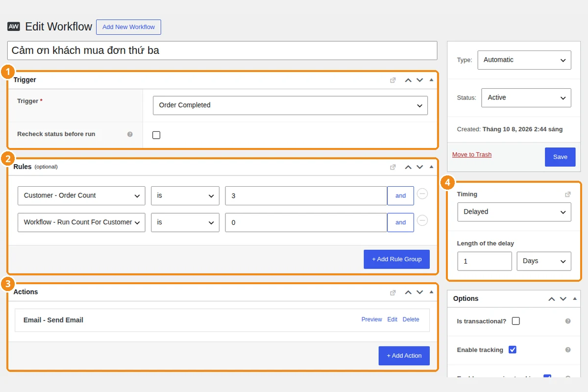Move Actions panel up
588x392 pixels.
click(x=408, y=293)
